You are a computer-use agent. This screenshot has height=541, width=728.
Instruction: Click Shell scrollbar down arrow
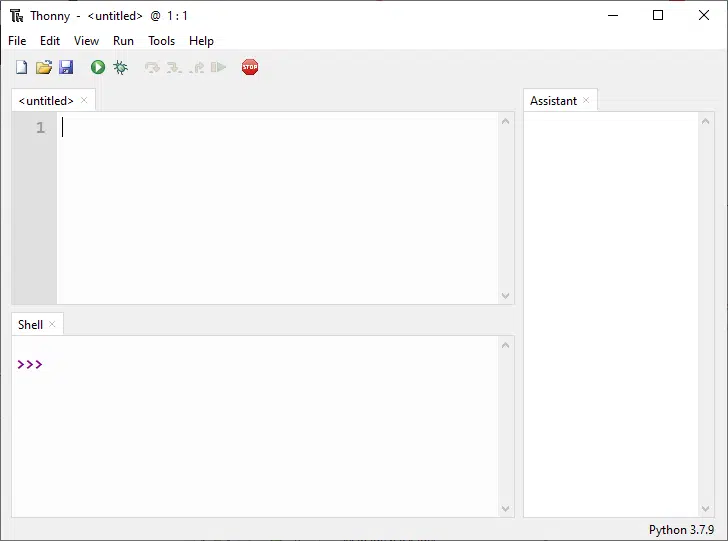point(506,508)
